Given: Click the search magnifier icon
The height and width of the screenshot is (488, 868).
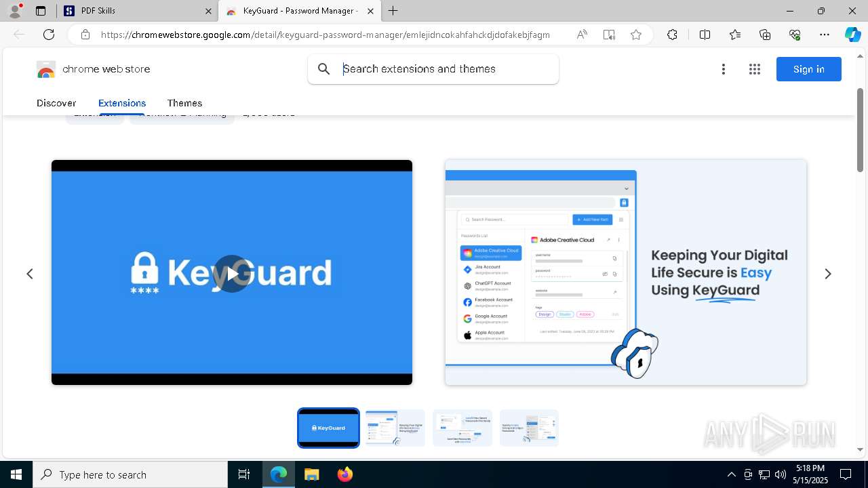Looking at the screenshot, I should coord(324,69).
